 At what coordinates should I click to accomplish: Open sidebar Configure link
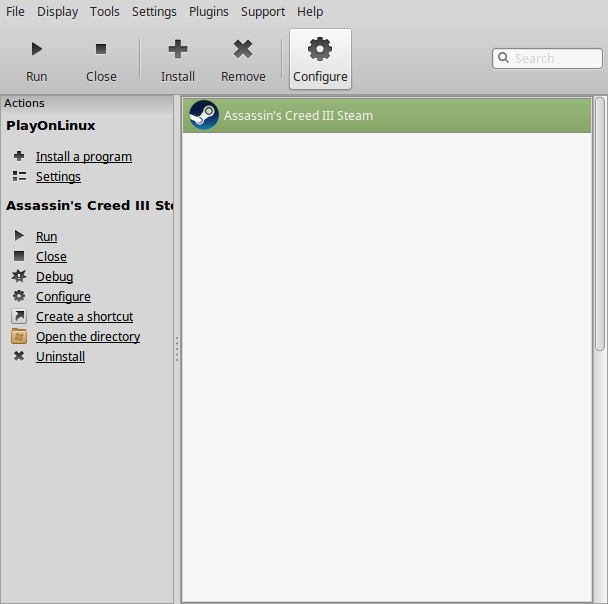pos(63,297)
